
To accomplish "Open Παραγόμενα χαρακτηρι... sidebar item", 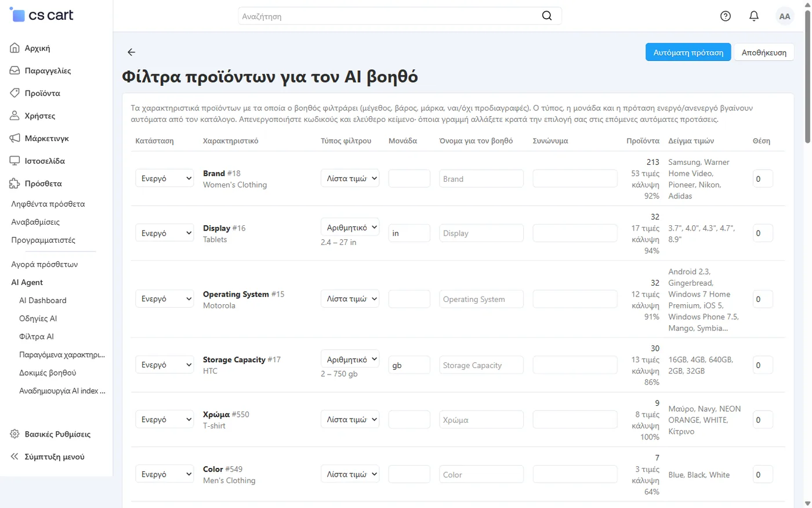I will (x=62, y=354).
